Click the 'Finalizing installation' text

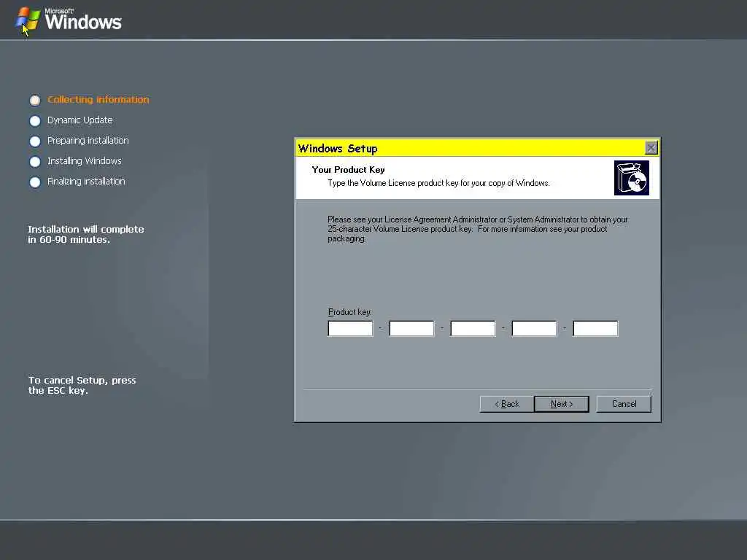pyautogui.click(x=86, y=182)
